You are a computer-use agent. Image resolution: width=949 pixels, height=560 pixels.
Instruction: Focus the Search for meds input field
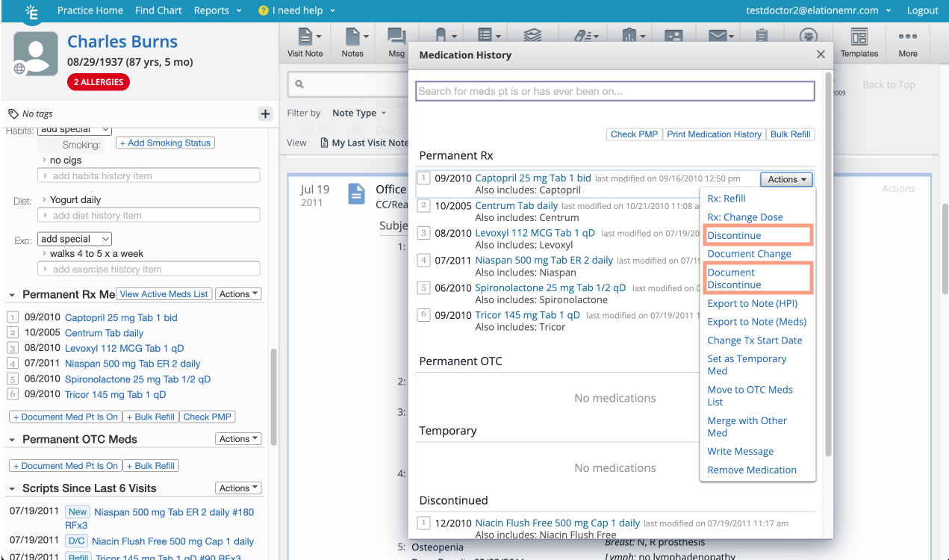pos(614,91)
